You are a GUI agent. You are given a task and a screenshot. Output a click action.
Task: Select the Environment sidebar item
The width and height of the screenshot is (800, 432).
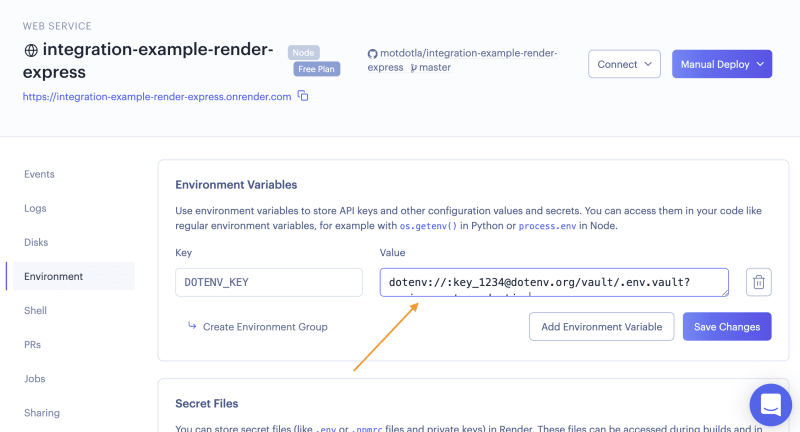pos(73,276)
